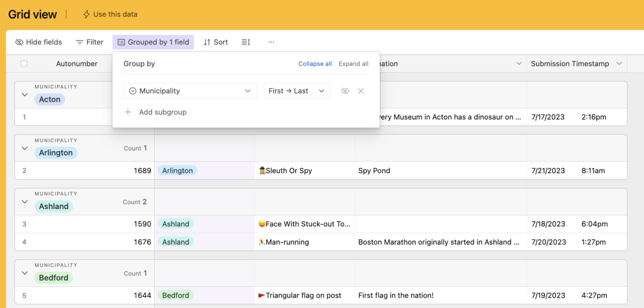
Task: Click the lightning bolt Use this data icon
Action: pos(86,14)
